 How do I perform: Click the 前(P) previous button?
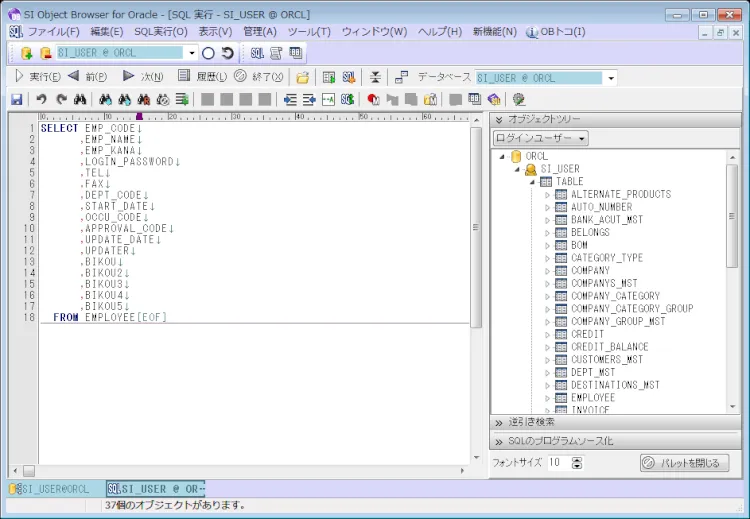pyautogui.click(x=88, y=77)
